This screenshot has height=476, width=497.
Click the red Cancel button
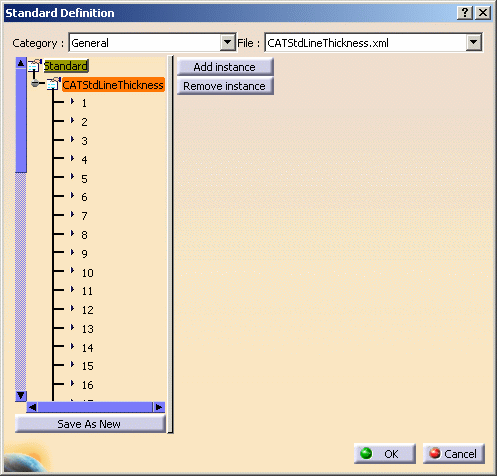tap(454, 454)
